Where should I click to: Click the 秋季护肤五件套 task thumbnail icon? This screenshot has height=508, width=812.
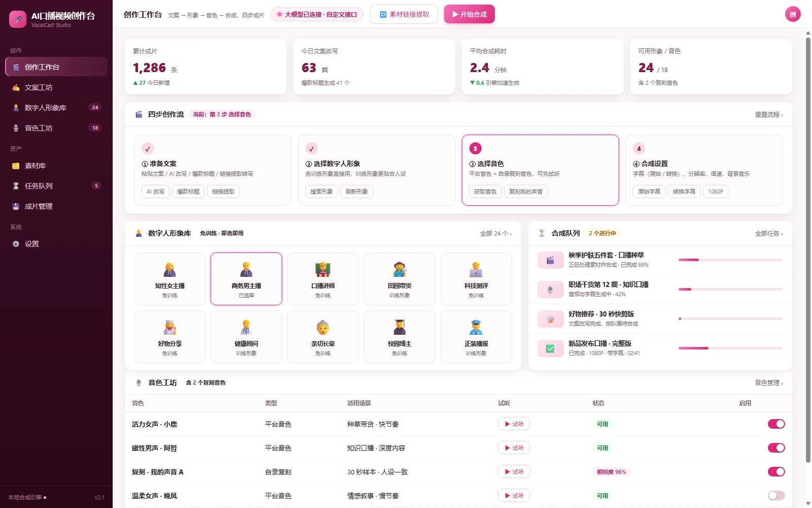[x=550, y=260]
